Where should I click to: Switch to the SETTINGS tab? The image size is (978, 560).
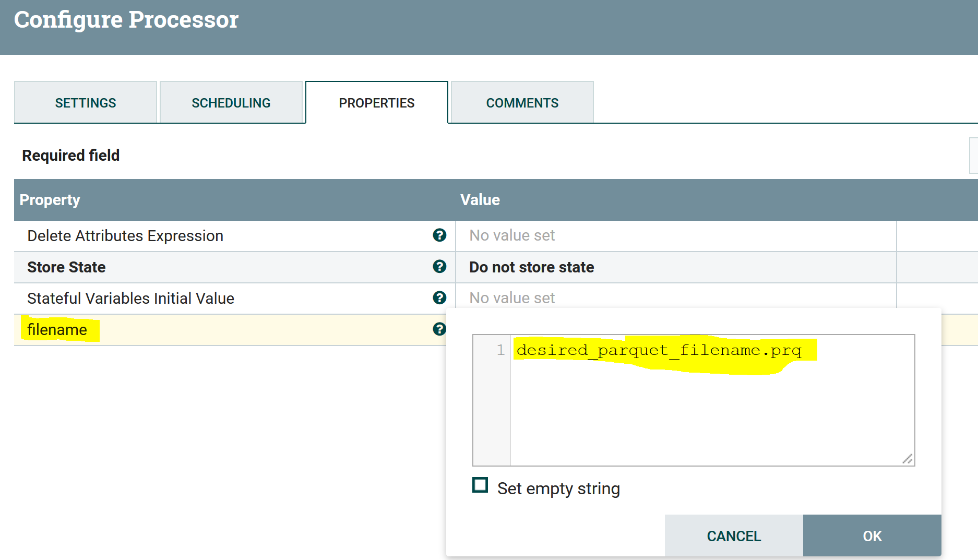click(x=85, y=102)
